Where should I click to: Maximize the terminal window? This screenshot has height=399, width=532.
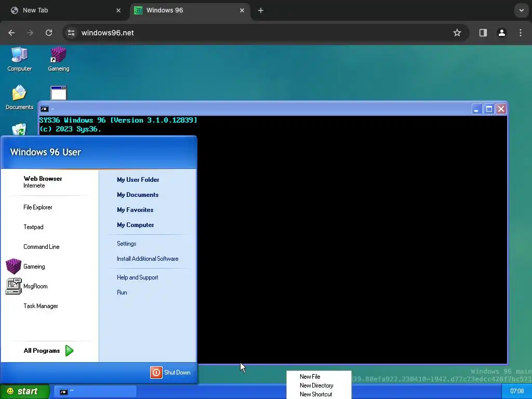[x=489, y=109]
